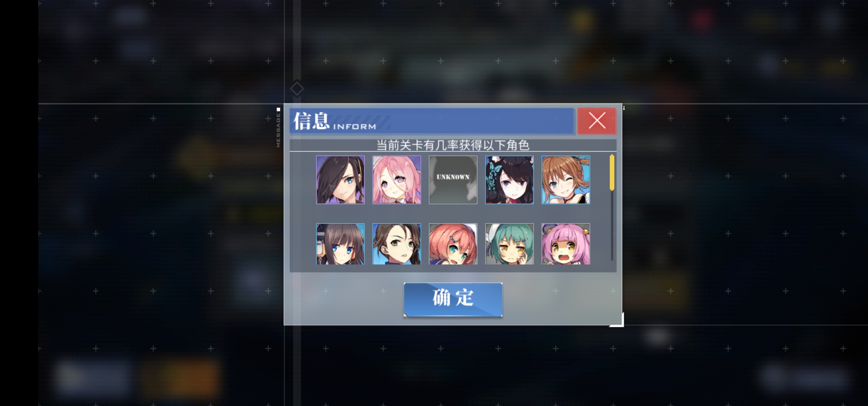Select the long pink-haired character portrait
Screen dimensions: 868x406
396,180
